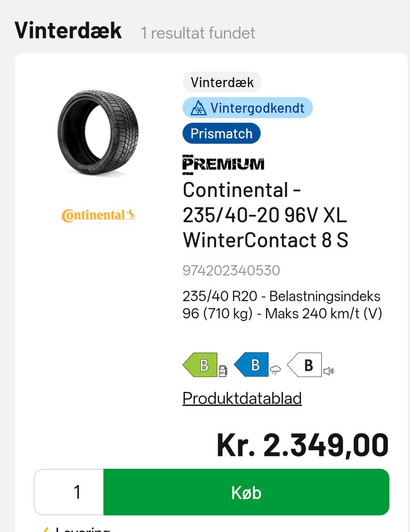This screenshot has height=532, width=410.
Task: Click the price Kr. 2.349,00
Action: (303, 445)
